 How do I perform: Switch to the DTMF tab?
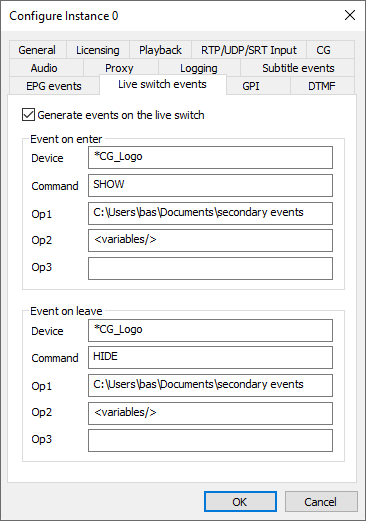(322, 86)
